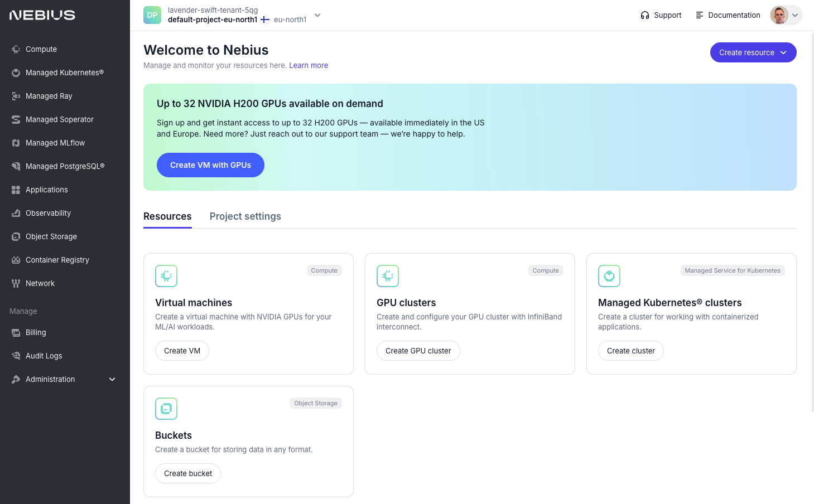Screen dimensions: 814x504
Task: Follow the Learn more link
Action: click(308, 65)
